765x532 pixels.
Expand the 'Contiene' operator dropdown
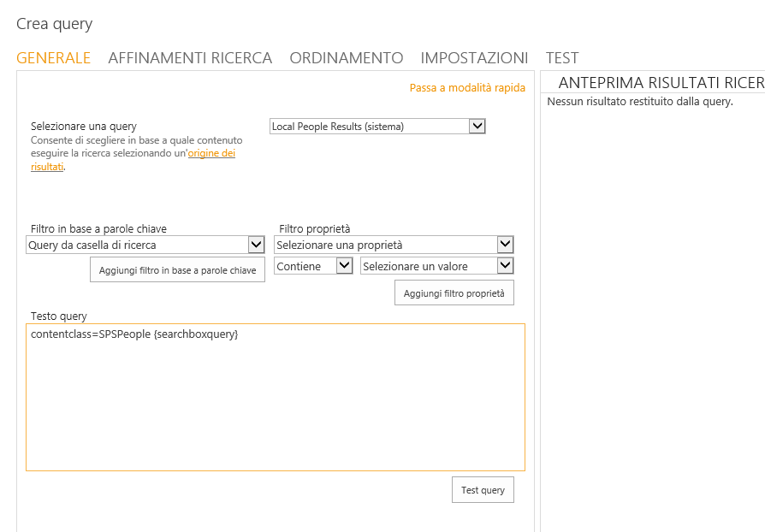point(313,266)
